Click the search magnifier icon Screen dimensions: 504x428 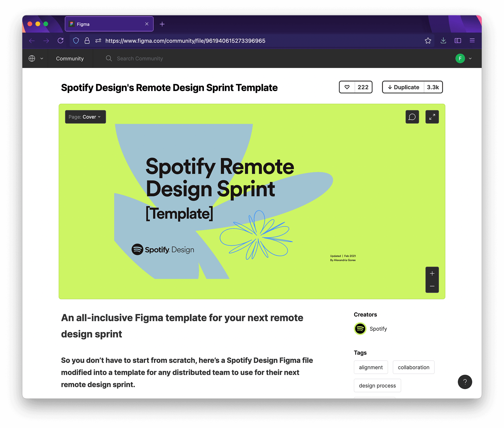tap(109, 58)
